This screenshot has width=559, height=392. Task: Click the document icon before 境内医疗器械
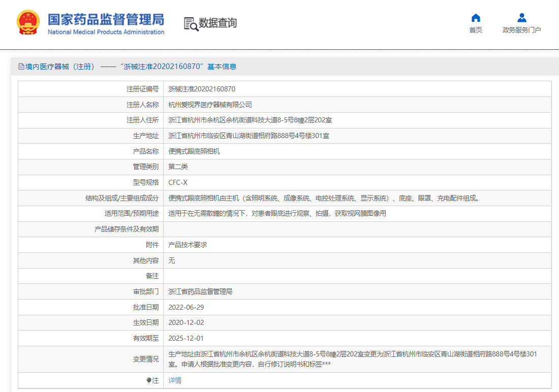(x=21, y=67)
